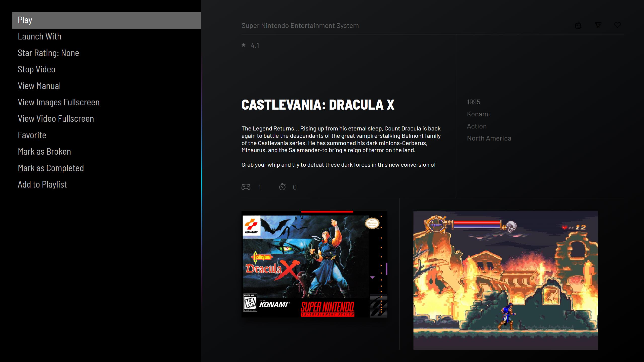Viewport: 644px width, 362px height.
Task: Click the Konami developer label
Action: [x=478, y=114]
